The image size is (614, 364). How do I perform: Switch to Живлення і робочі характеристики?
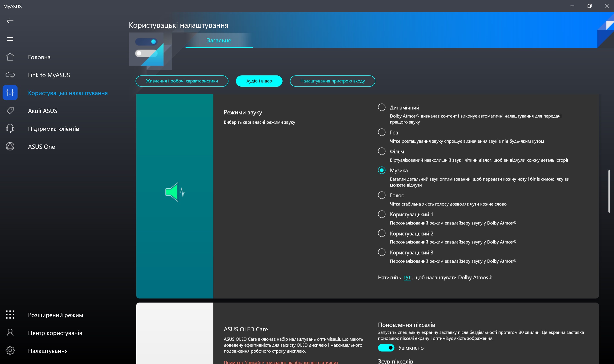pyautogui.click(x=182, y=81)
